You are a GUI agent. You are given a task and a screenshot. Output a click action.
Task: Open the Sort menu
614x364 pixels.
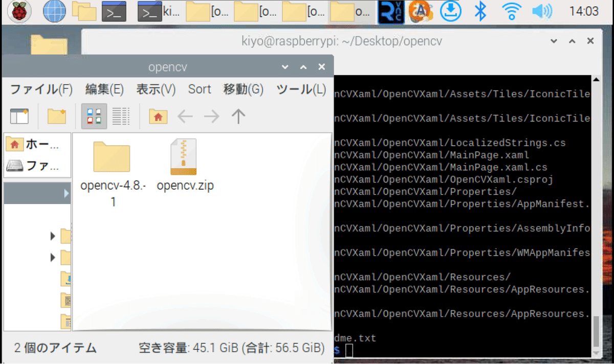[x=200, y=89]
